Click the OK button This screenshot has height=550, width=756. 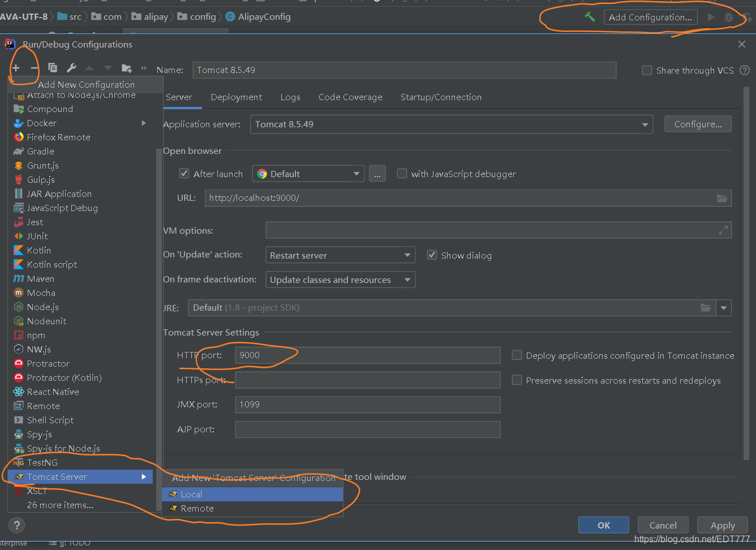[603, 525]
